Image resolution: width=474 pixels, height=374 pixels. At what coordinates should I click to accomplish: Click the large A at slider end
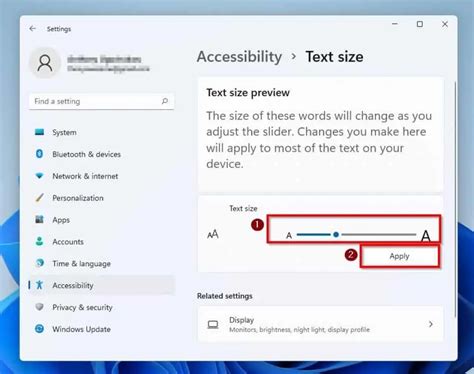[425, 236]
